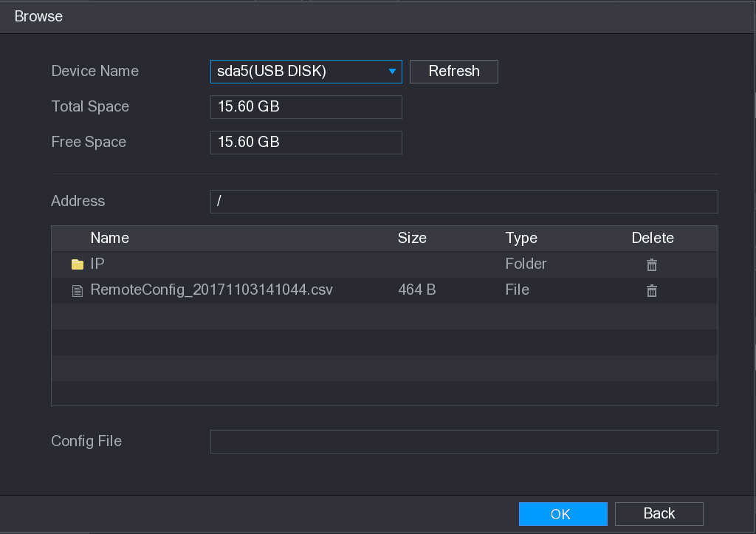Click the Free Space 15.60 GB field
This screenshot has height=534, width=756.
click(x=306, y=143)
